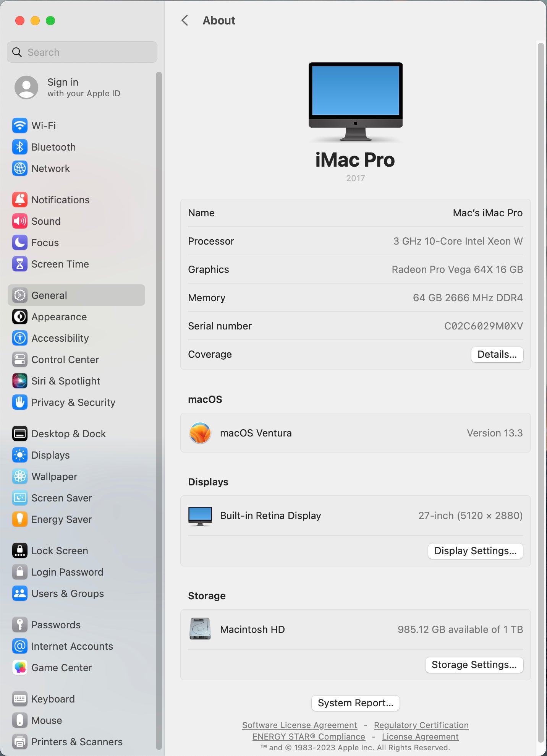Click the System Report... button
547x756 pixels.
click(x=356, y=703)
